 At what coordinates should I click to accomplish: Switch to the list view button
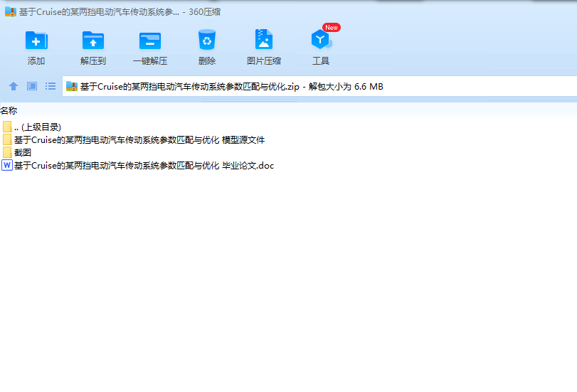pyautogui.click(x=51, y=86)
